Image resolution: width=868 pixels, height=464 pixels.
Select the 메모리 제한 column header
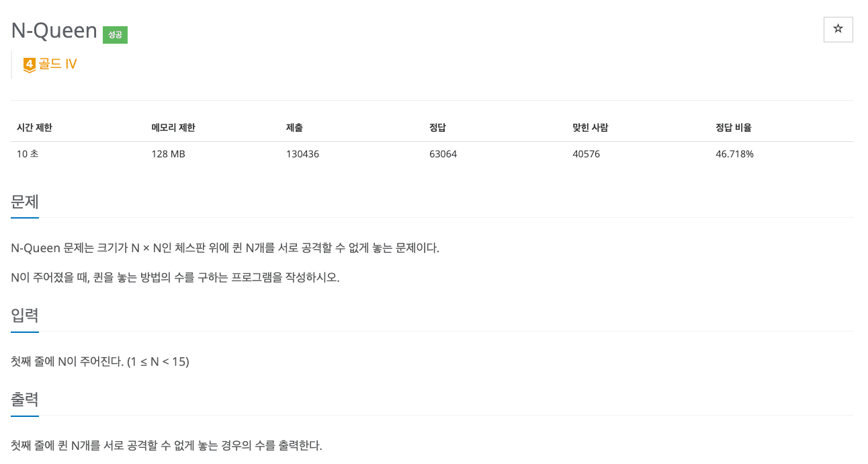click(173, 128)
